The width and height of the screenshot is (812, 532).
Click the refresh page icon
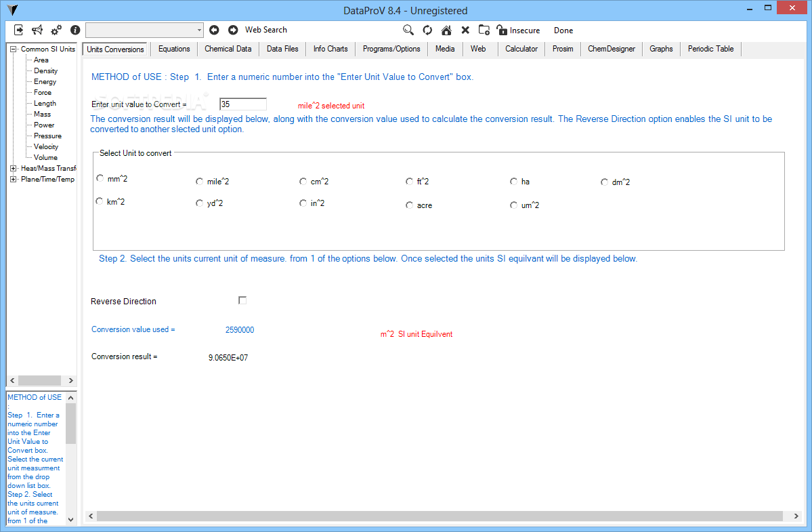click(427, 30)
